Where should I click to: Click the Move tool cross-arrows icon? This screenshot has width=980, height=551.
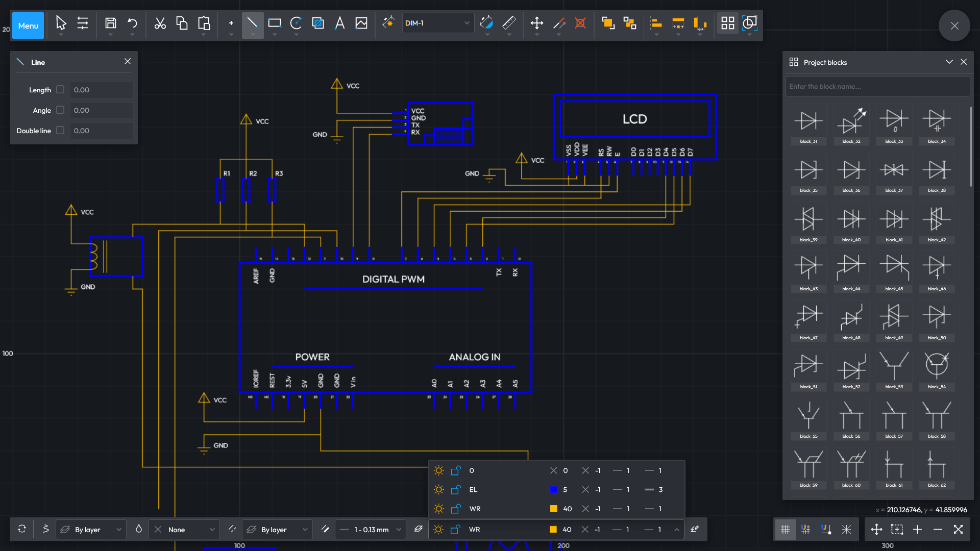coord(536,23)
